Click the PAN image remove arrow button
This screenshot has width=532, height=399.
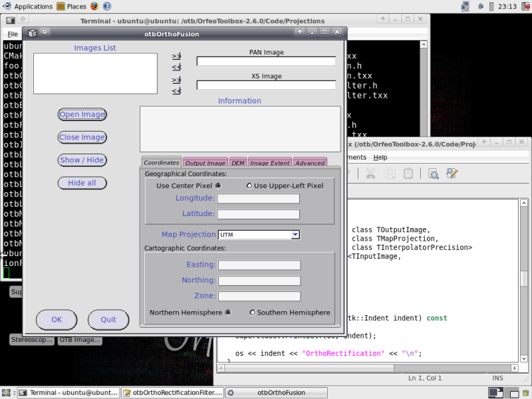coord(176,67)
